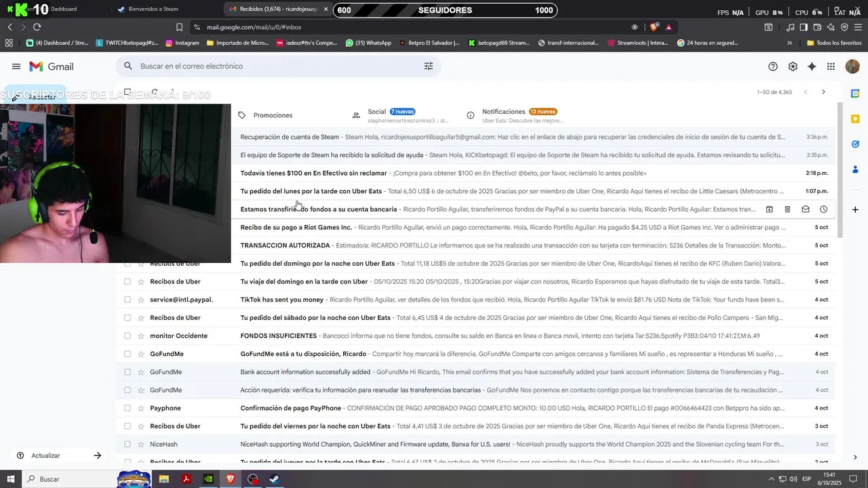Screen dimensions: 868x488
Task: Select the Payphone email checkbox
Action: click(x=127, y=408)
